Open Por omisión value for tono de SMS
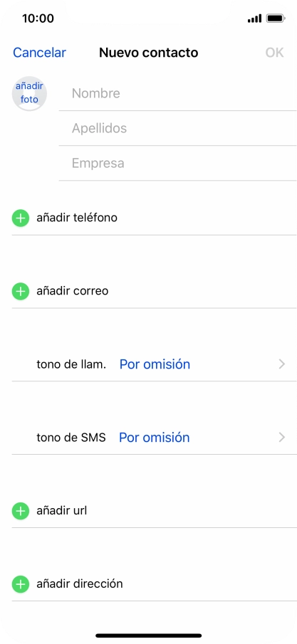 click(155, 438)
